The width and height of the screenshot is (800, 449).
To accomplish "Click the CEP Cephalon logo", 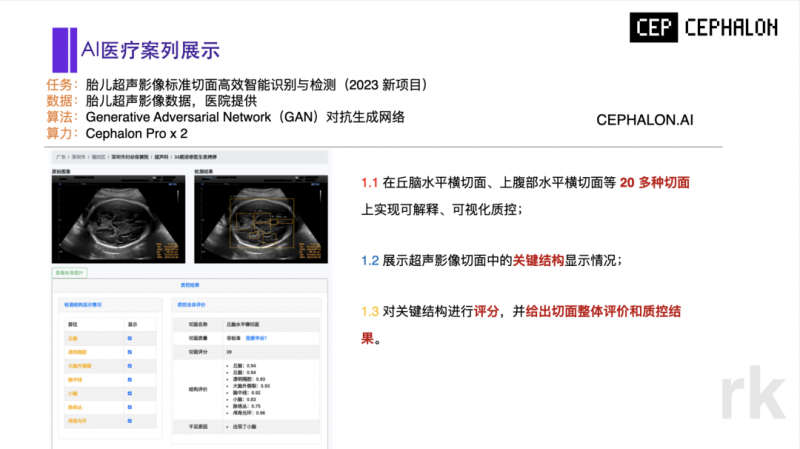I will coord(703,29).
